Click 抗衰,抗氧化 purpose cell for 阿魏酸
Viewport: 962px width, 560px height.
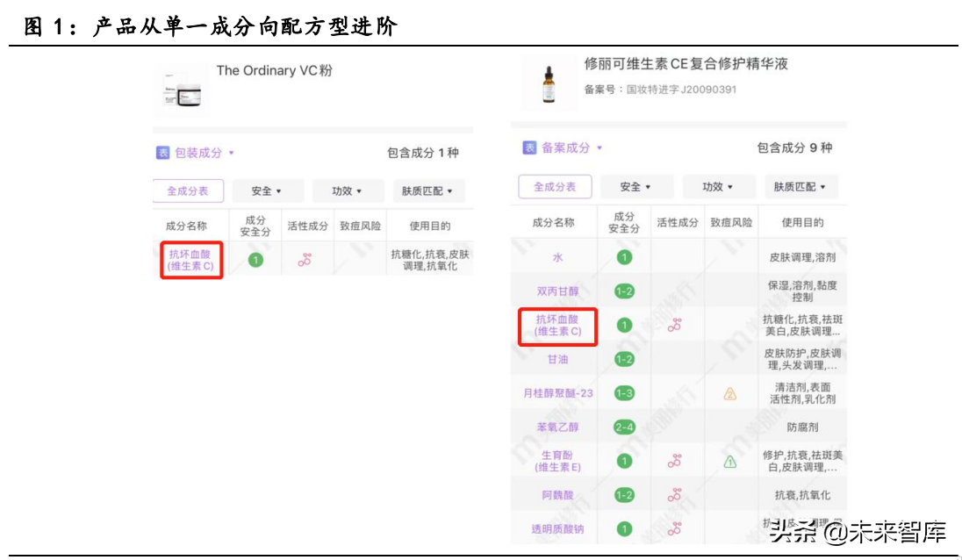(x=802, y=495)
